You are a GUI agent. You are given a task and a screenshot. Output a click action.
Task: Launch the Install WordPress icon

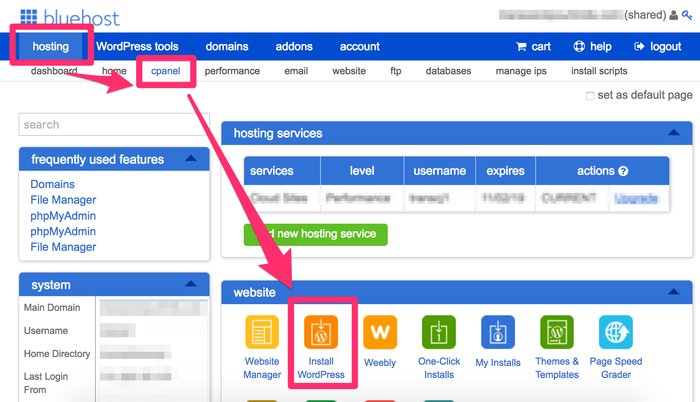click(321, 332)
